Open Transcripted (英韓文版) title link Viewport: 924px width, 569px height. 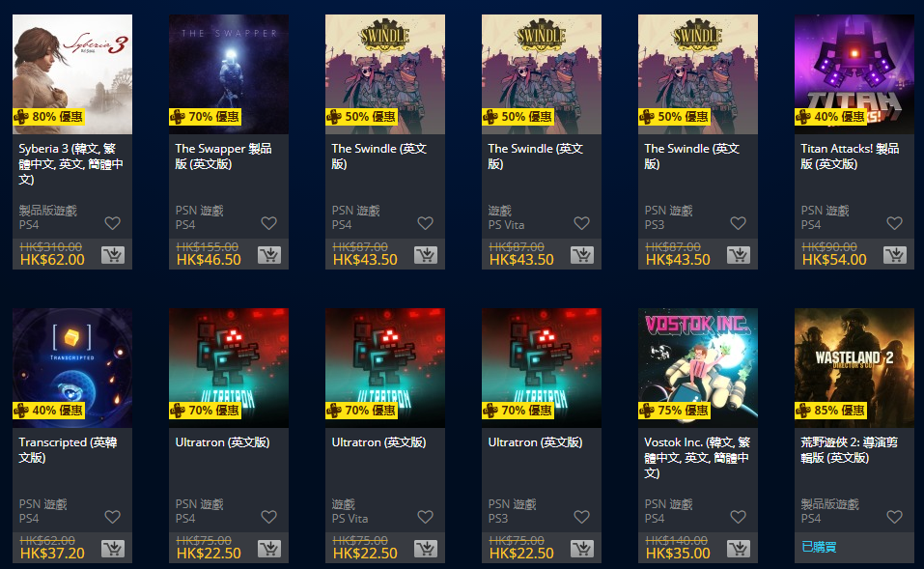[x=68, y=450]
